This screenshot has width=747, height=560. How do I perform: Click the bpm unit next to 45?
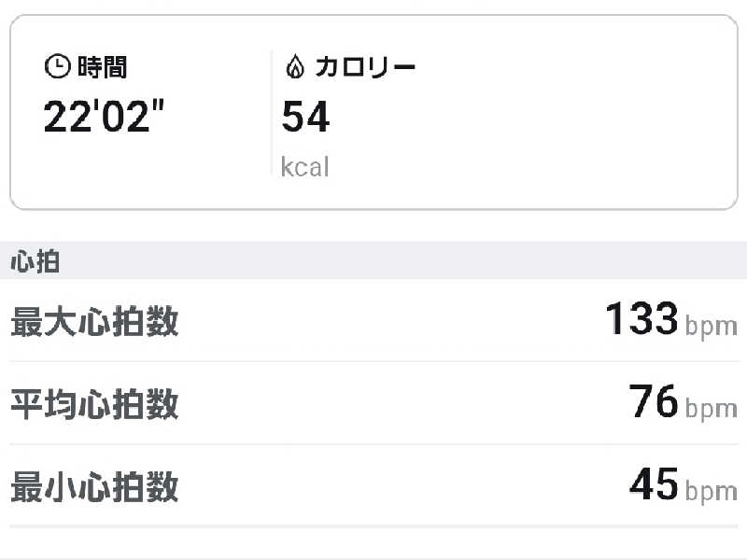pyautogui.click(x=711, y=491)
